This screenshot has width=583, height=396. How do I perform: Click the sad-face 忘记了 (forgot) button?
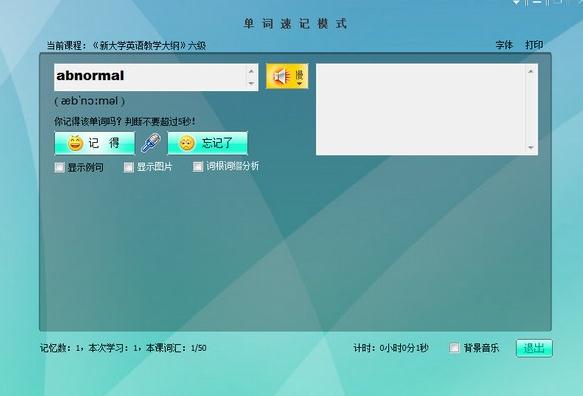point(207,143)
